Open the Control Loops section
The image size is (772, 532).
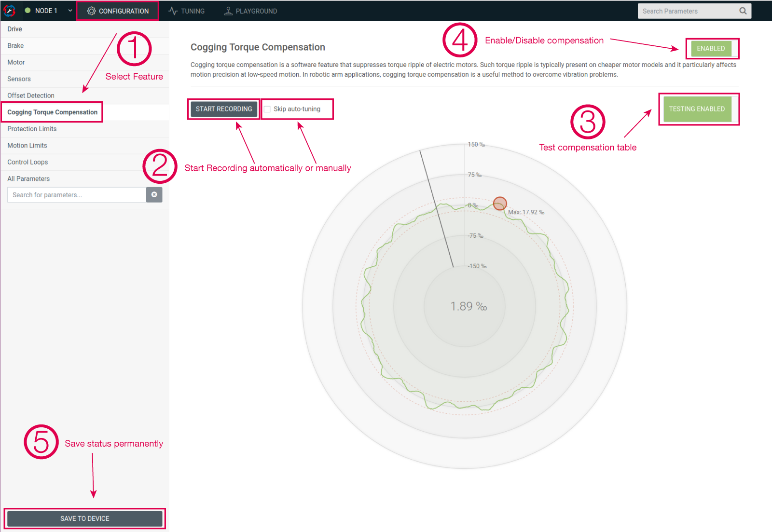(28, 162)
